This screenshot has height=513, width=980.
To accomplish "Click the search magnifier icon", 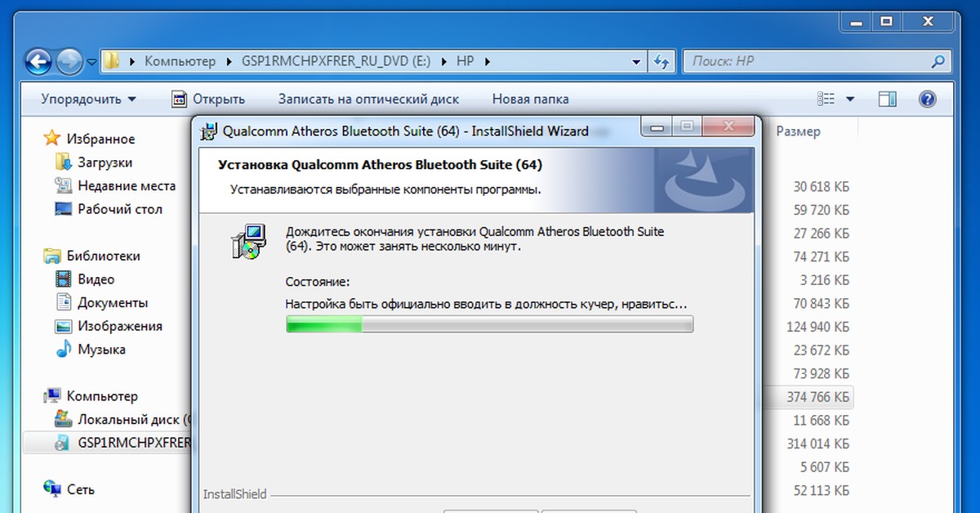I will [938, 61].
